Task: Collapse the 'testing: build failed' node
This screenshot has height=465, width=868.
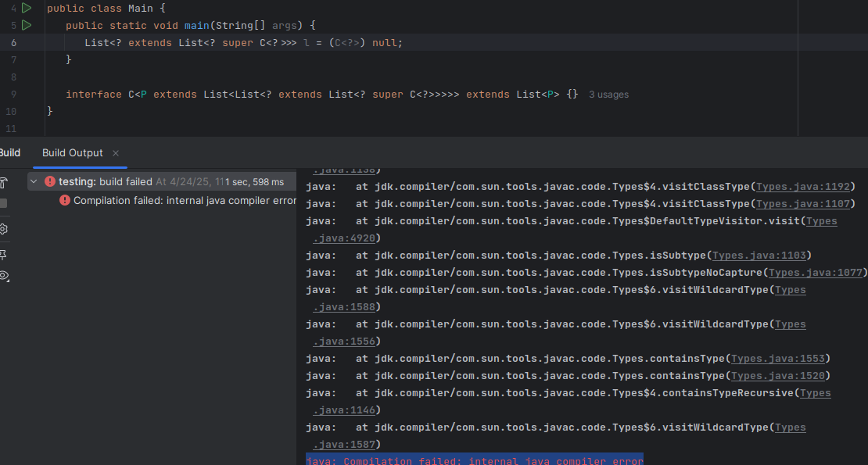Action: click(x=34, y=181)
